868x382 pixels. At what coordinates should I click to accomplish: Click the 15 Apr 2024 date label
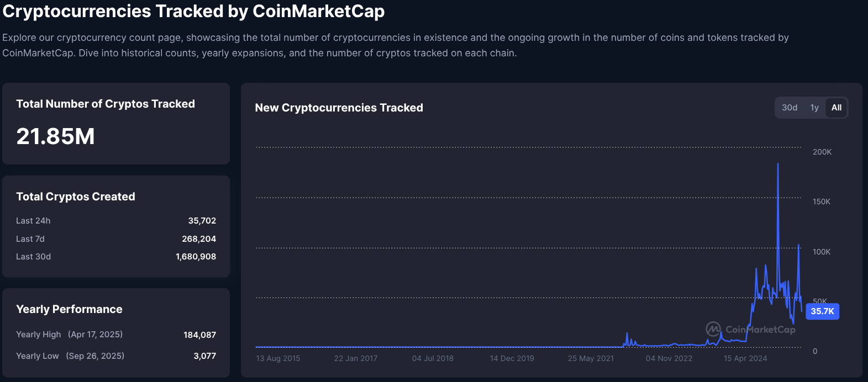[x=745, y=358]
